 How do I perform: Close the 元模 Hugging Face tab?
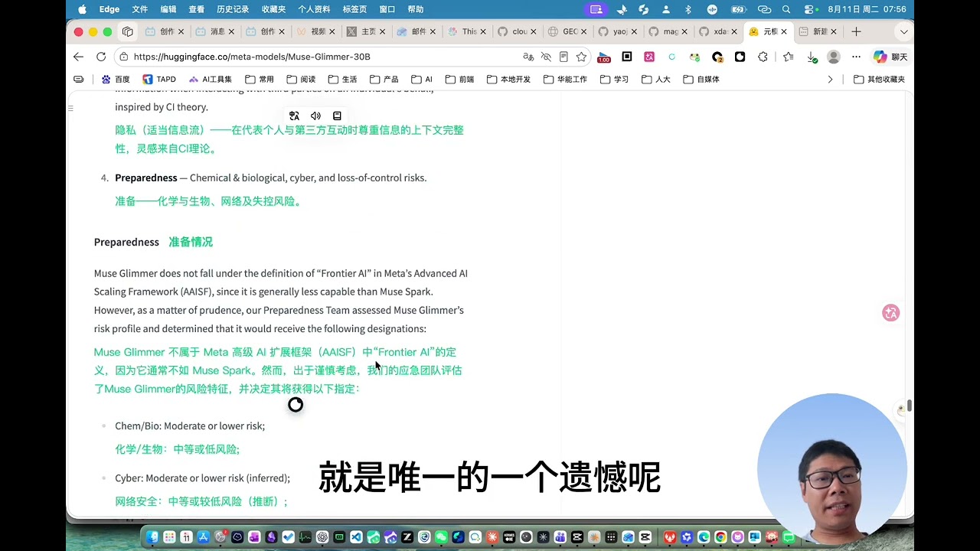[x=783, y=31]
